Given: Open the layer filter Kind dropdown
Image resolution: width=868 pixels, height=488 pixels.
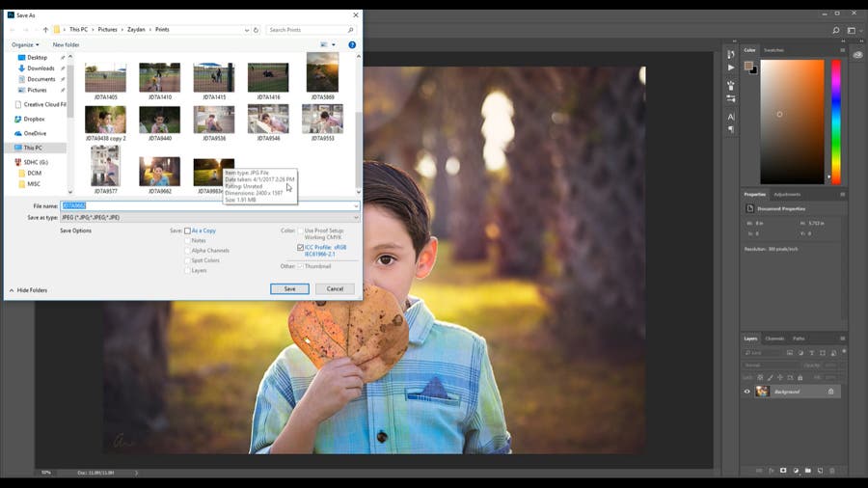Looking at the screenshot, I should tap(762, 352).
